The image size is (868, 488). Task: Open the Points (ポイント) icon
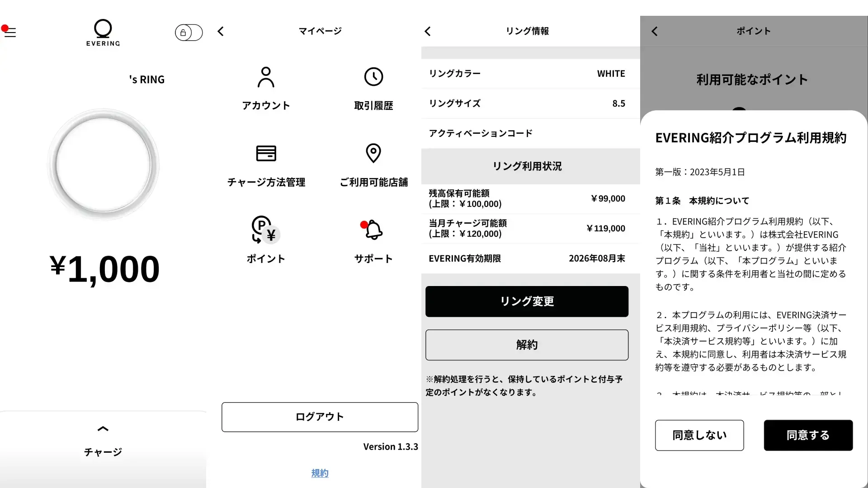[x=266, y=230]
